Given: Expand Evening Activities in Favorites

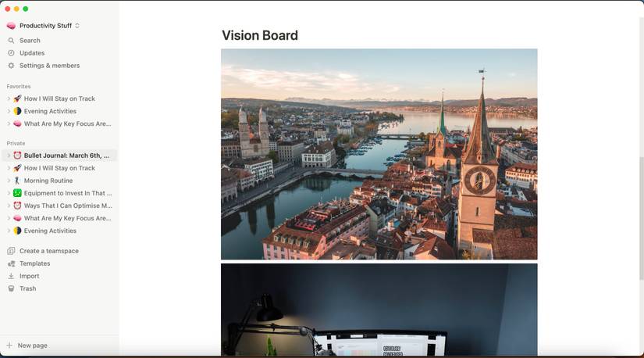Looking at the screenshot, I should 9,111.
